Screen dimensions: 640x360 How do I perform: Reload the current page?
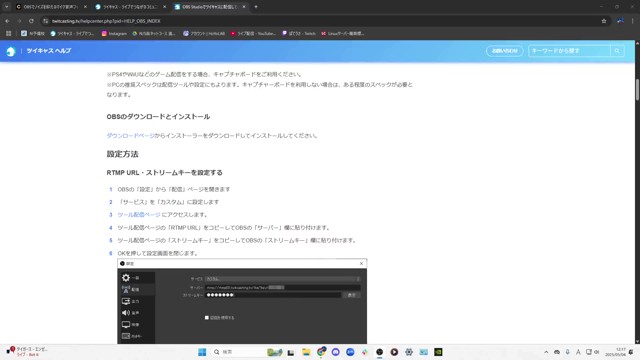tap(31, 21)
